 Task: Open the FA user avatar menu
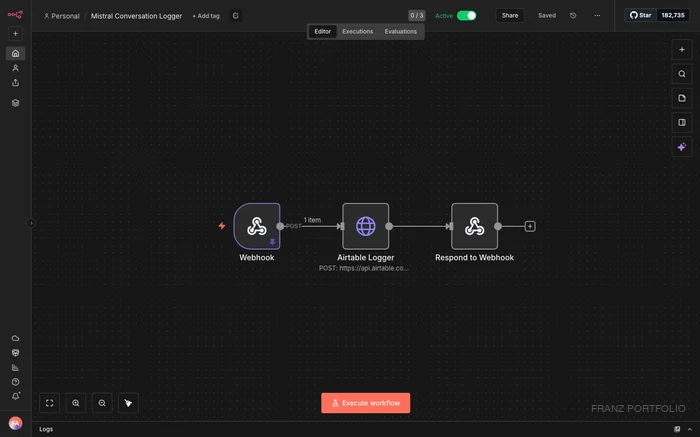[15, 423]
